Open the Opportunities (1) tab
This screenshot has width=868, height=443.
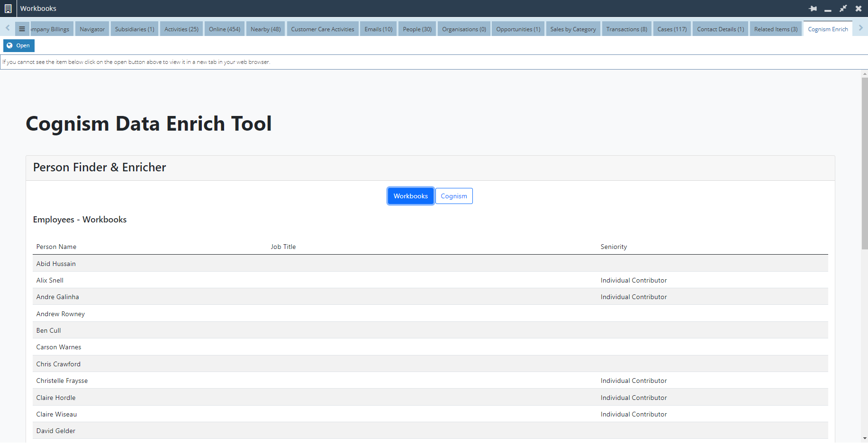(x=518, y=29)
